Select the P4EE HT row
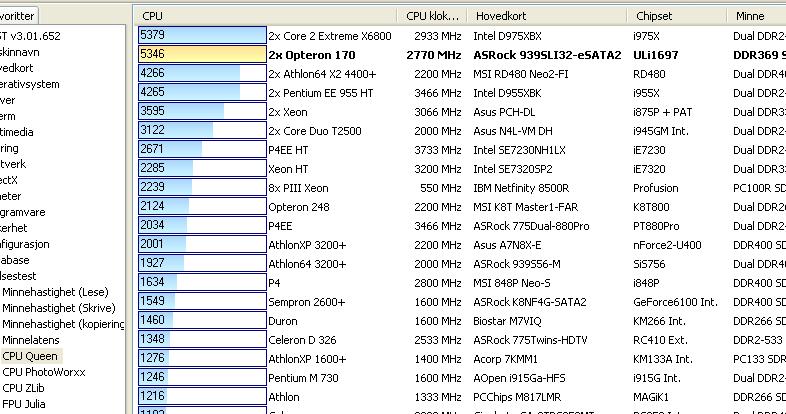 tap(288, 150)
